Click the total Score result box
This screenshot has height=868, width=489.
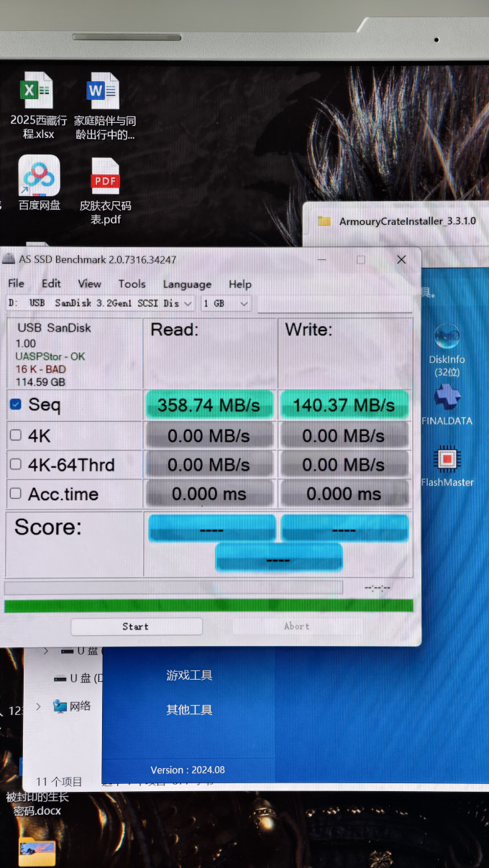point(279,558)
